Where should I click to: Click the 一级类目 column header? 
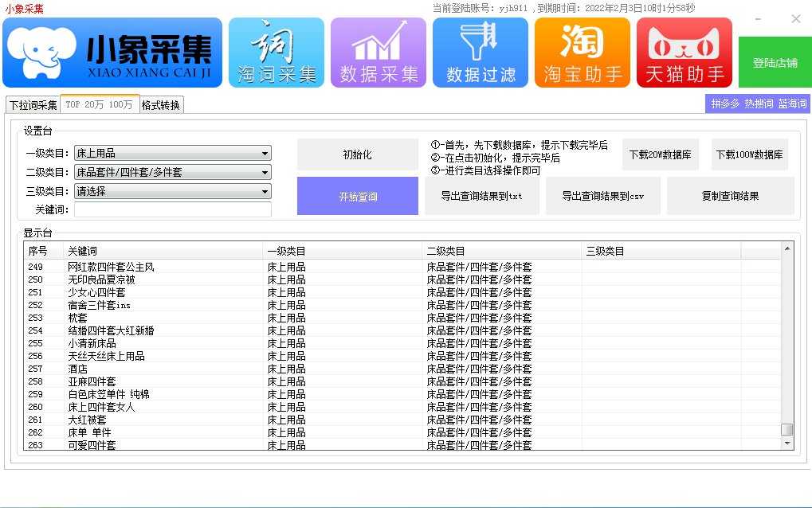point(342,251)
